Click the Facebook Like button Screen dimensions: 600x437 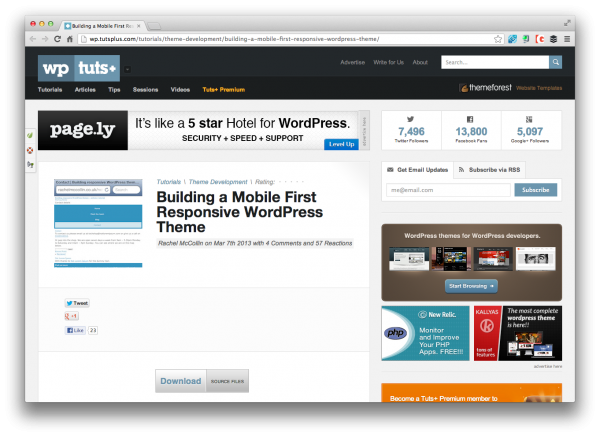(x=75, y=330)
